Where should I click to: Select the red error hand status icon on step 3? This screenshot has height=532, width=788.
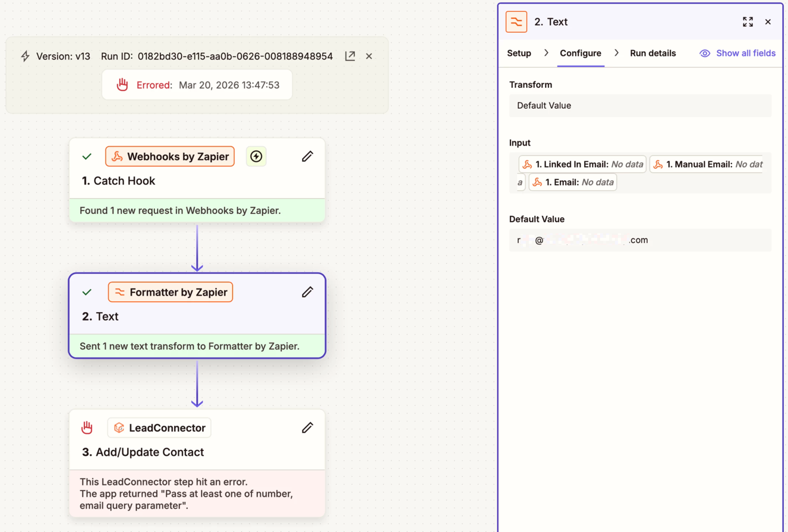(87, 427)
